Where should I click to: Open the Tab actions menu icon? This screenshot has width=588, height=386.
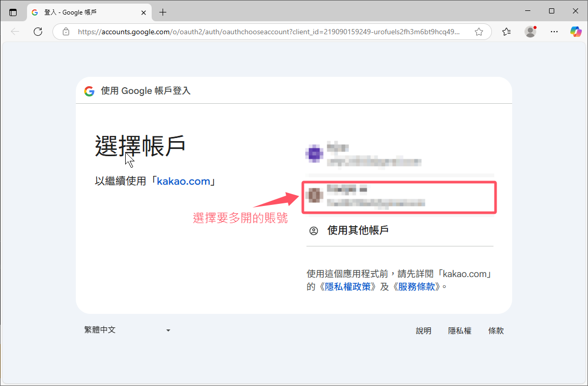(13, 12)
